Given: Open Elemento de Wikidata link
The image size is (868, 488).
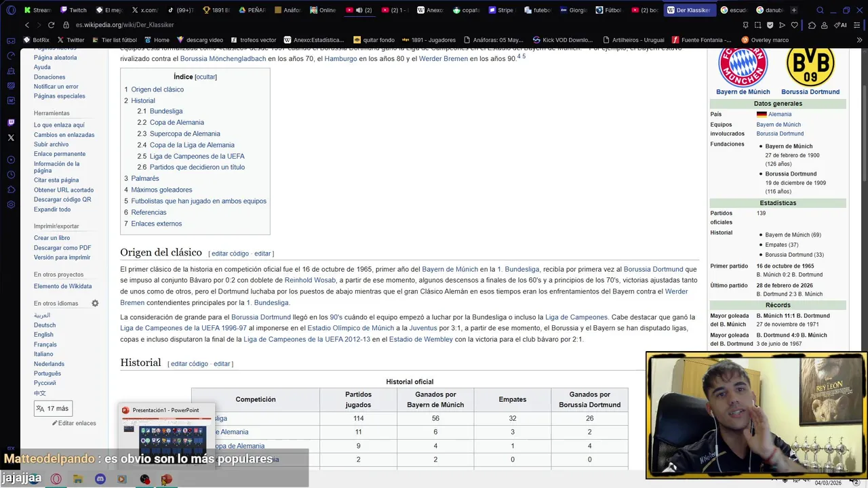Looking at the screenshot, I should click(62, 287).
